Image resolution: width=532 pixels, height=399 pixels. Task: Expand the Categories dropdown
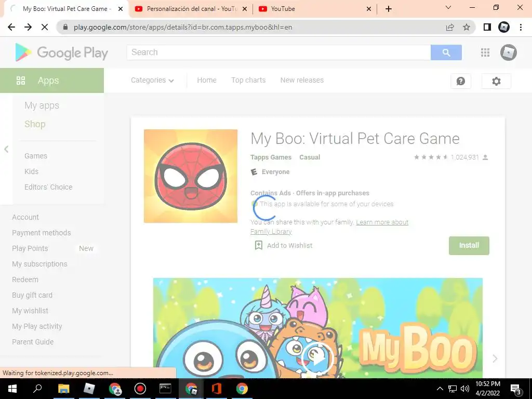pyautogui.click(x=152, y=80)
